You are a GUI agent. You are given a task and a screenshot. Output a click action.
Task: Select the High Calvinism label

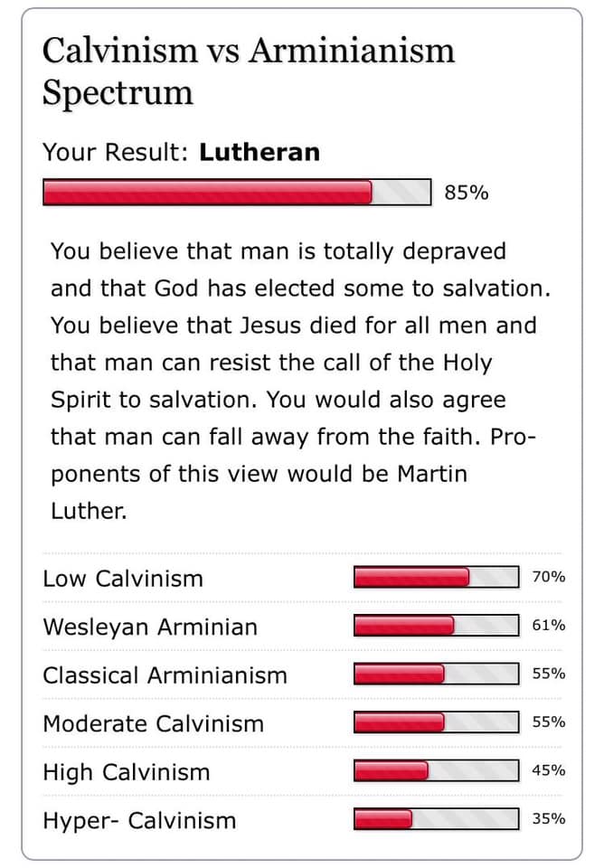[127, 772]
